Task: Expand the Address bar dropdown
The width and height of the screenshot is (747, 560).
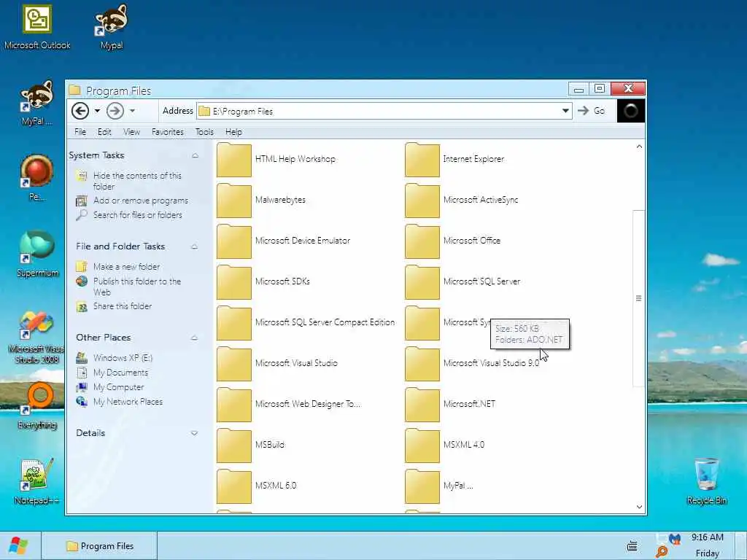Action: click(565, 111)
